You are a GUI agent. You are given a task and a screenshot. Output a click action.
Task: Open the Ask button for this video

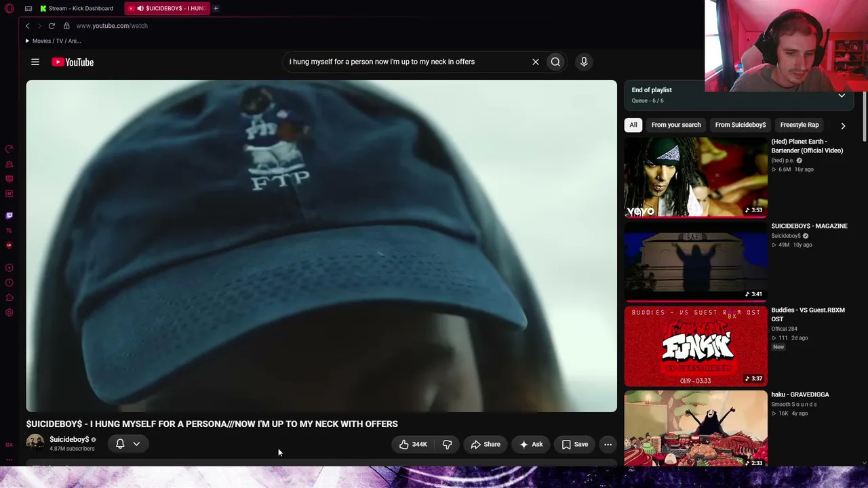tap(531, 445)
